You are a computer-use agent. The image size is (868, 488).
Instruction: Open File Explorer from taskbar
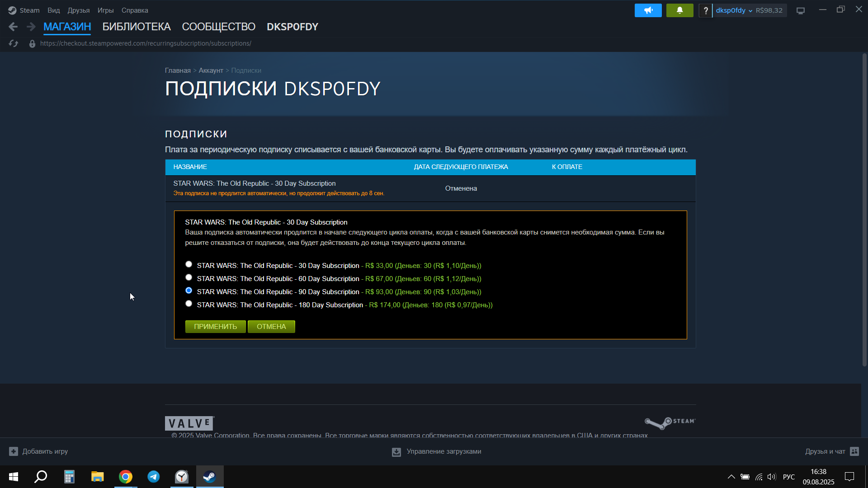point(97,477)
